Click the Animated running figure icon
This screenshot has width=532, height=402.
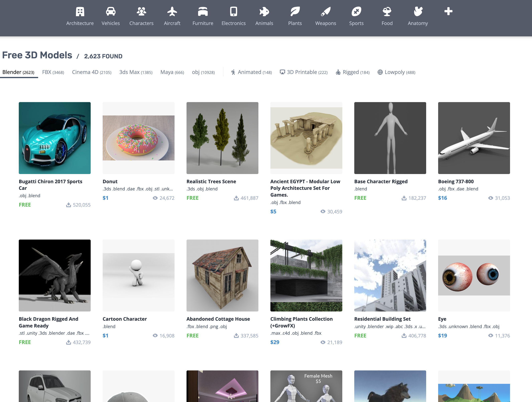pyautogui.click(x=233, y=72)
